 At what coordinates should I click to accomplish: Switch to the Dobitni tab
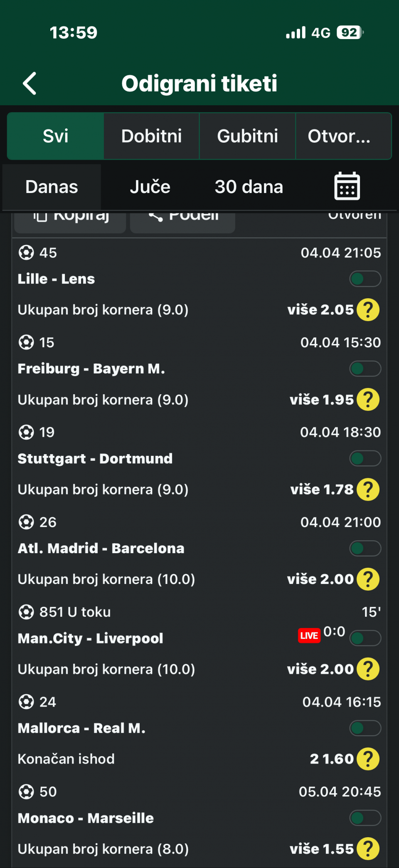point(151,136)
